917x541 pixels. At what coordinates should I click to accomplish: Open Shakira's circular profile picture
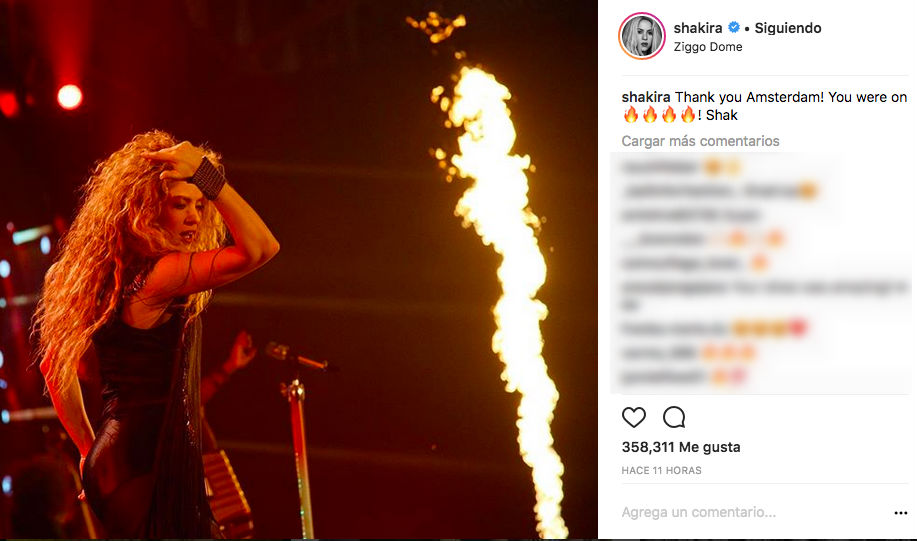642,36
